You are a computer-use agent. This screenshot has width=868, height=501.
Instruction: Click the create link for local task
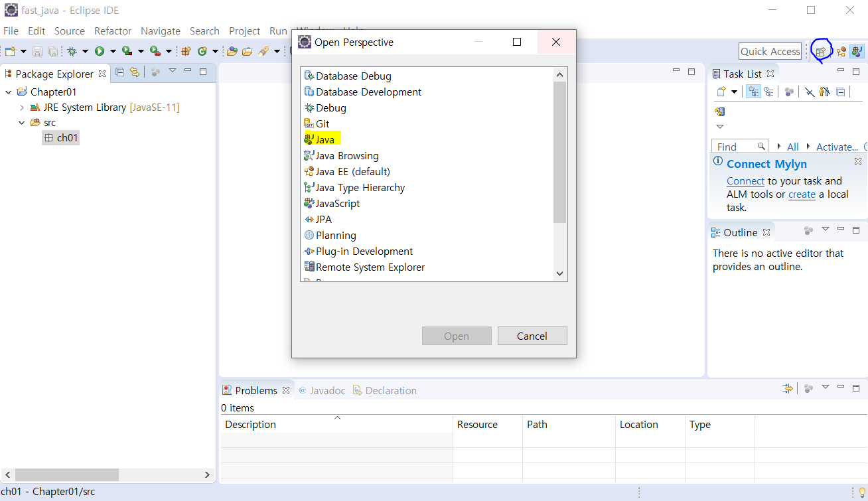[802, 194]
